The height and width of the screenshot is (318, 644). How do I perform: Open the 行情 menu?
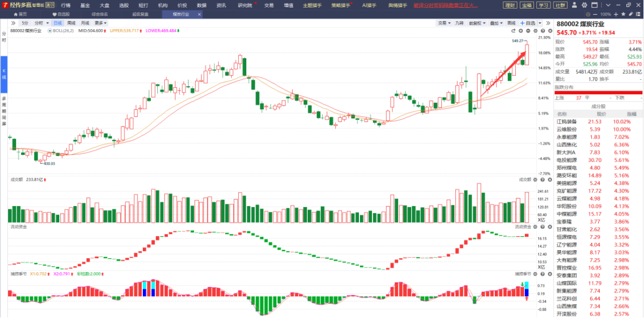click(x=65, y=5)
